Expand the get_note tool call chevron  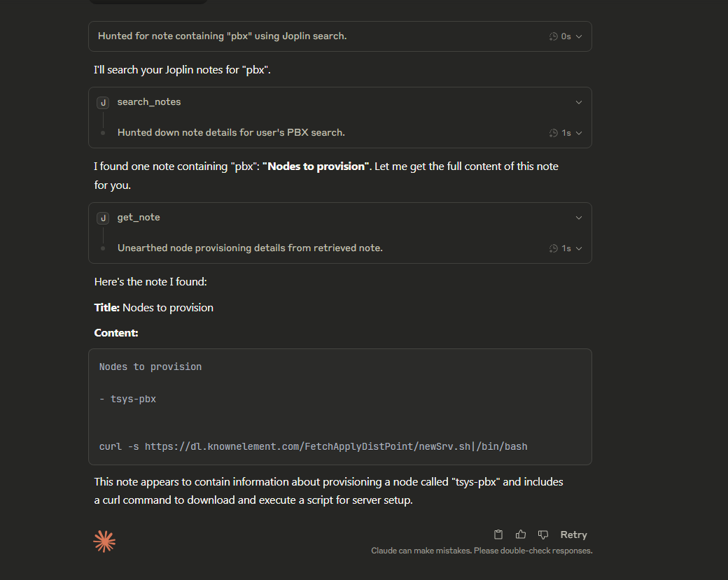(x=578, y=218)
